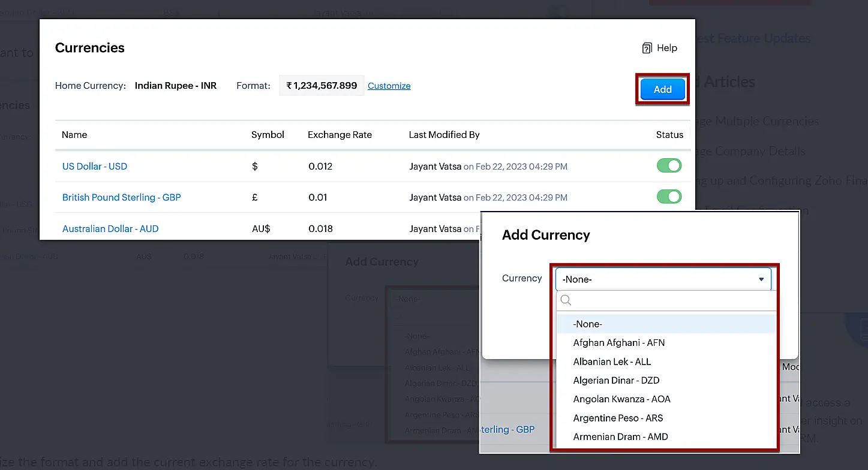Click the search magnifier in the currency dropdown
Image resolution: width=868 pixels, height=470 pixels.
coord(564,300)
